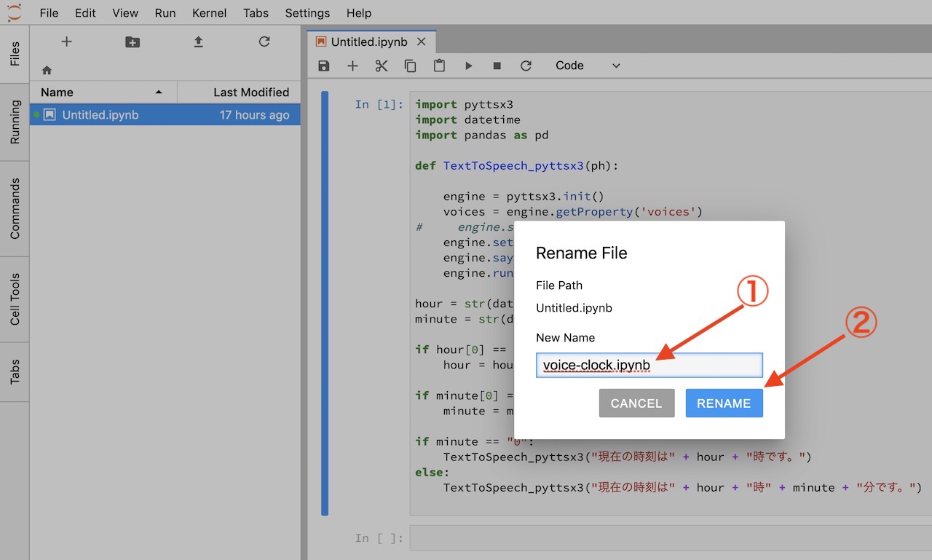Click the 'else:' code line
This screenshot has height=560, width=932.
[x=433, y=472]
